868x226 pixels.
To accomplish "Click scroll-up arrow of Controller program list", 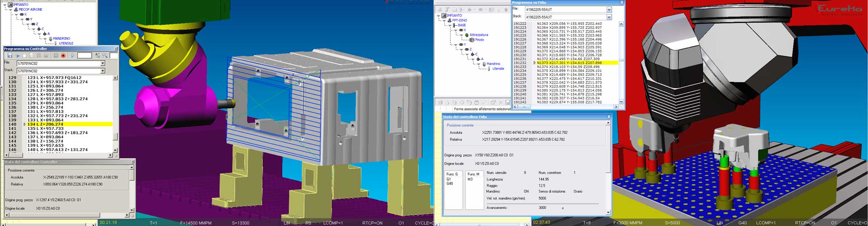I will (115, 78).
